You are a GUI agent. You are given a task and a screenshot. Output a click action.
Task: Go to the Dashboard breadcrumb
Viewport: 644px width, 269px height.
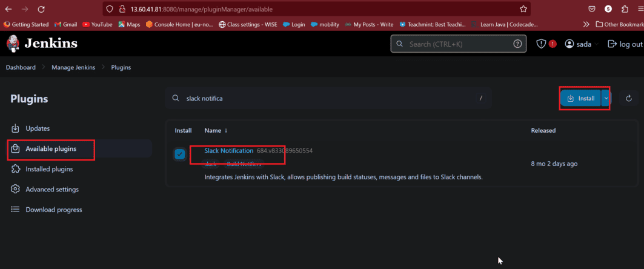21,67
